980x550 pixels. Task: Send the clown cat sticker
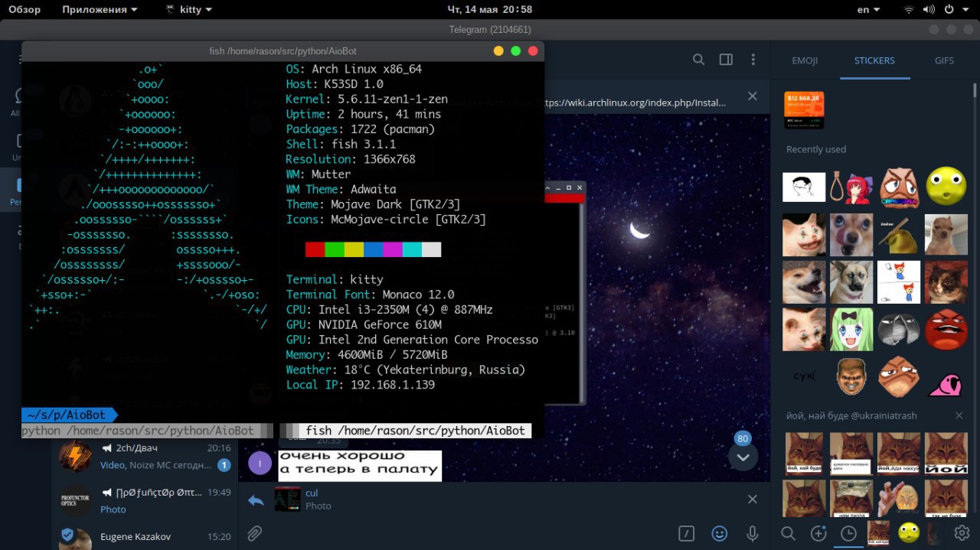pyautogui.click(x=804, y=235)
